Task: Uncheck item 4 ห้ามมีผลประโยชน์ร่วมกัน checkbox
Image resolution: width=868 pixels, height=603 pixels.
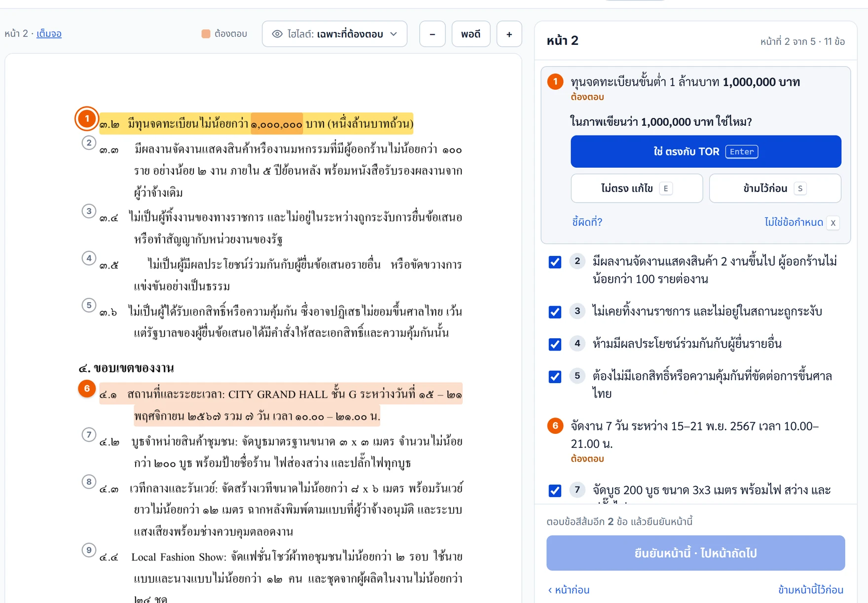Action: (x=555, y=344)
